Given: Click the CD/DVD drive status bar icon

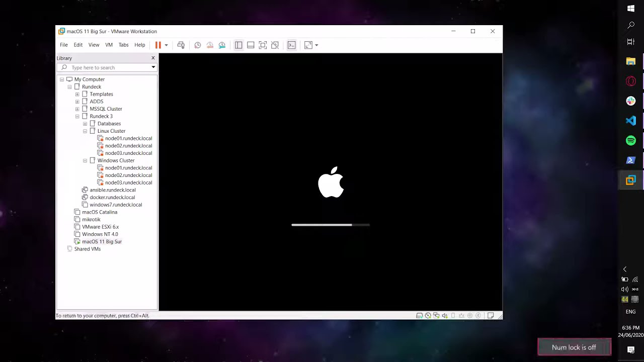Looking at the screenshot, I should coord(428,316).
